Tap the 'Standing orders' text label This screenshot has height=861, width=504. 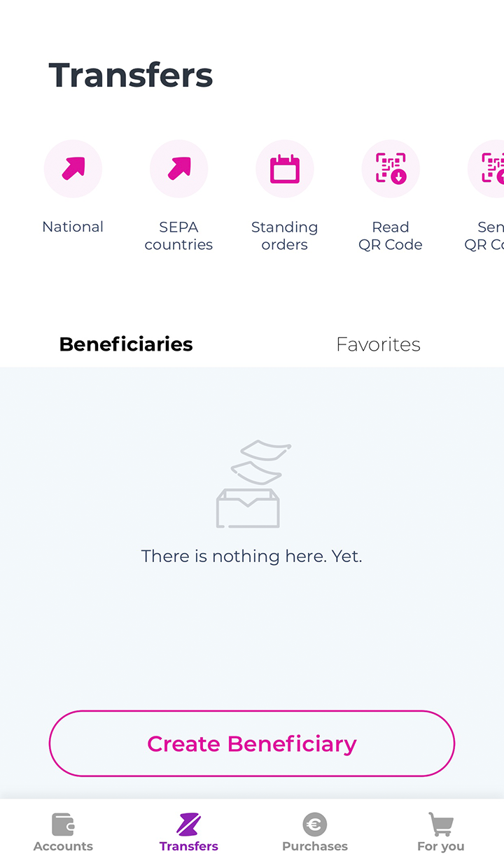(x=284, y=236)
